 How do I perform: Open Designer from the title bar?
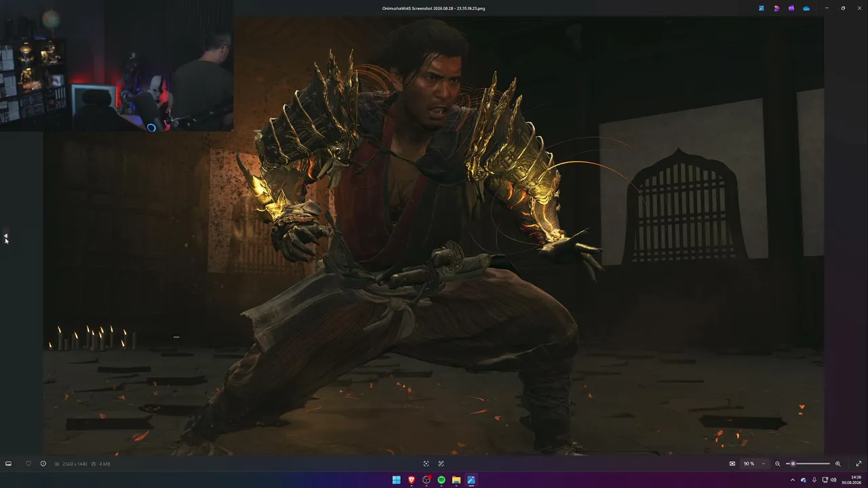click(776, 8)
